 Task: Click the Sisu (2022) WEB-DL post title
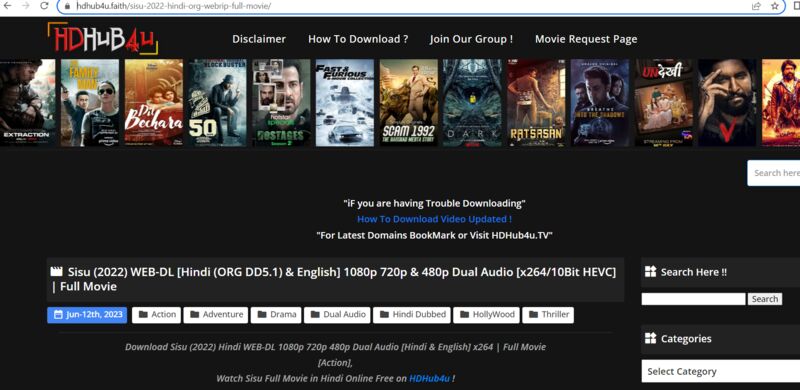tap(334, 279)
